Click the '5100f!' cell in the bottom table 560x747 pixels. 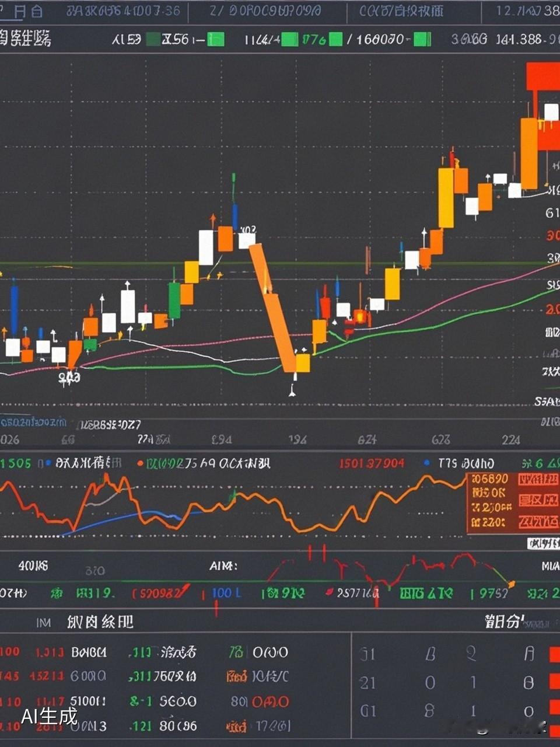88,701
